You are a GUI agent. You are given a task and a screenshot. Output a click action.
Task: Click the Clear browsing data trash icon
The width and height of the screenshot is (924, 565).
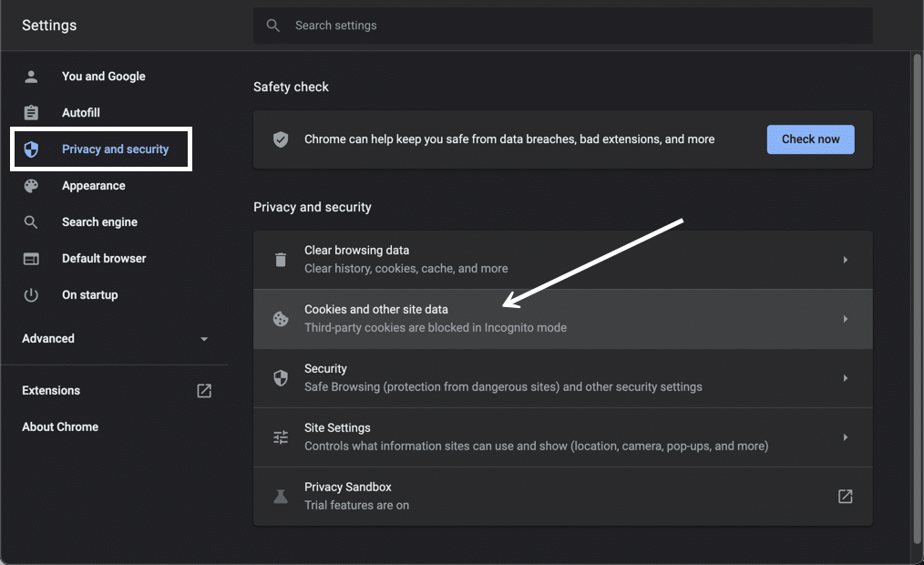[x=281, y=259]
